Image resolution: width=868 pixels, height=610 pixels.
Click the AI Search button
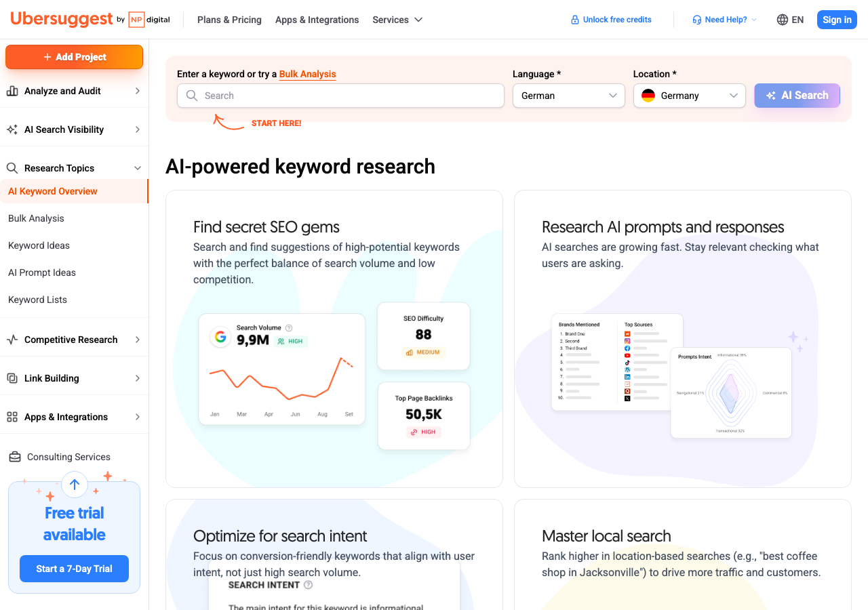coord(797,96)
